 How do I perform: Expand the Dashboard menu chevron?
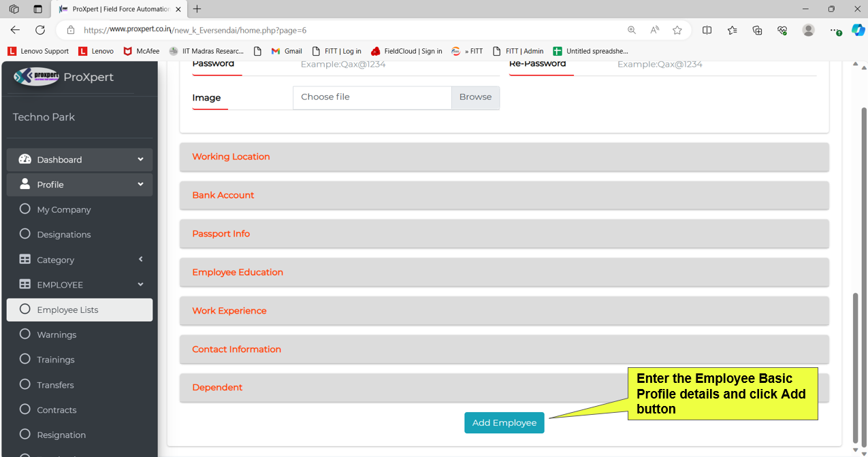point(140,159)
